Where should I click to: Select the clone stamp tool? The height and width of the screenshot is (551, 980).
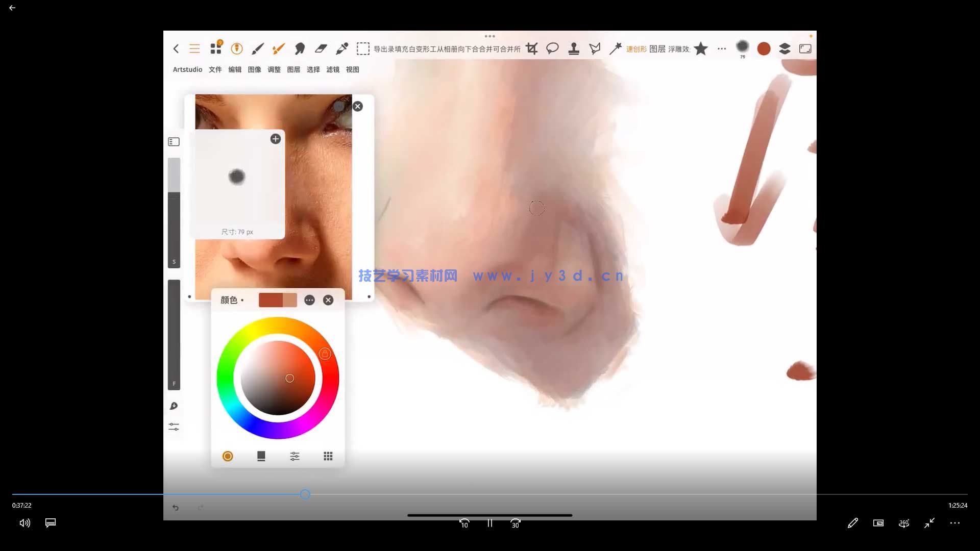click(x=574, y=48)
